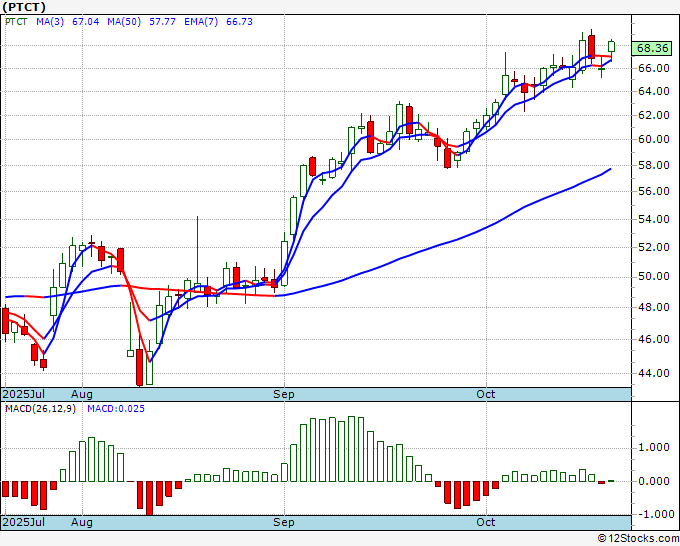Image resolution: width=680 pixels, height=546 pixels.
Task: Click the 48.00 price axis label
Action: click(x=654, y=307)
